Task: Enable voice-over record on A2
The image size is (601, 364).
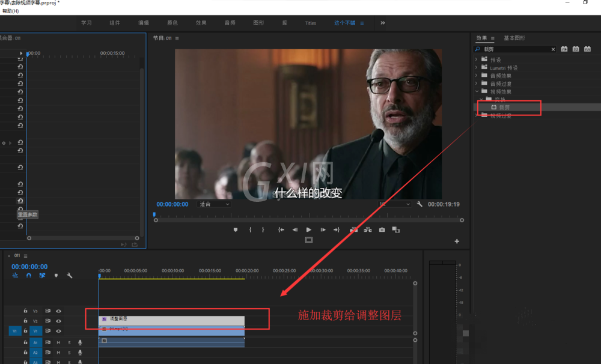Action: [80, 353]
